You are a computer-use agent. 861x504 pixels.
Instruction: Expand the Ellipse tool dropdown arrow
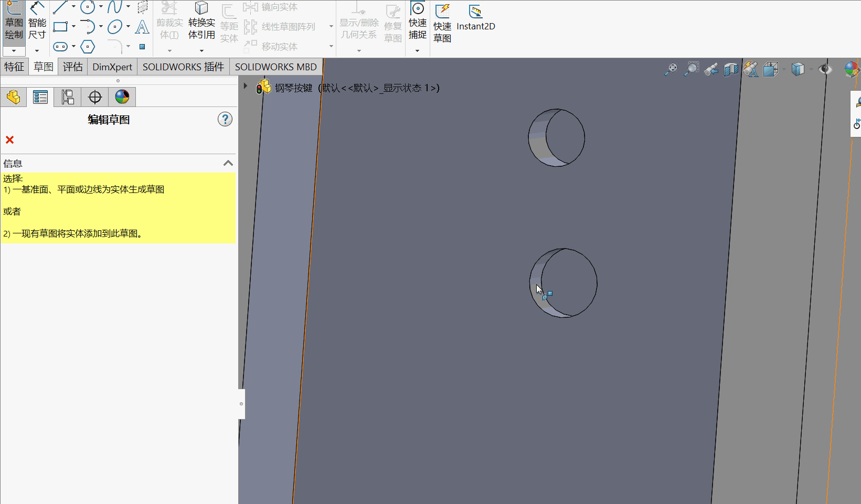point(128,27)
